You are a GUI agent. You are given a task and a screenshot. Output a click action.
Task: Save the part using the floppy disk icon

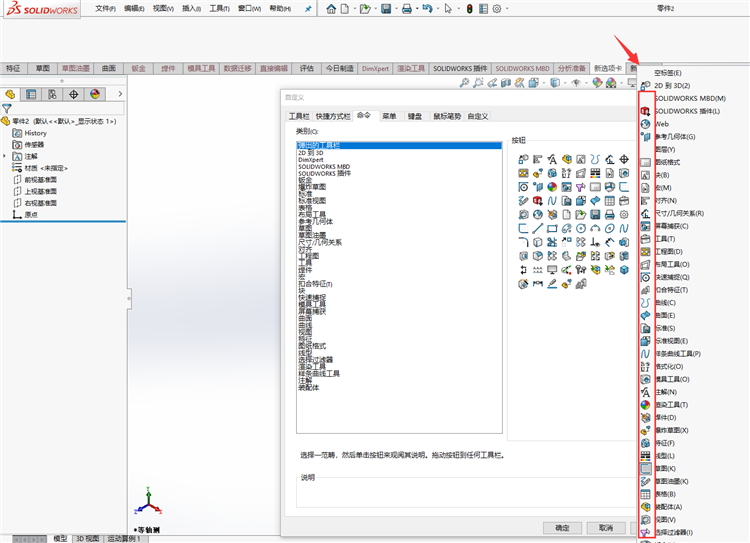[386, 9]
